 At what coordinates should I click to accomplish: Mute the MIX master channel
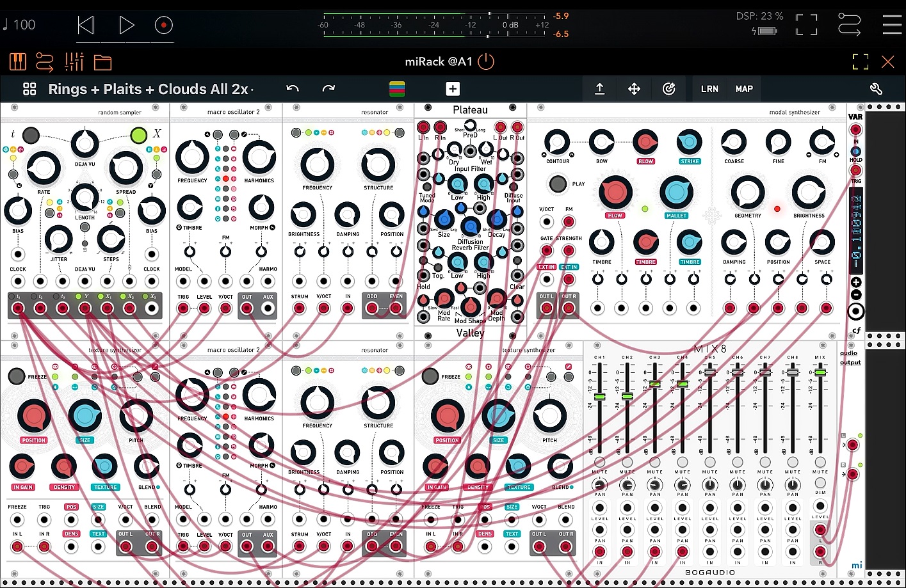(820, 462)
